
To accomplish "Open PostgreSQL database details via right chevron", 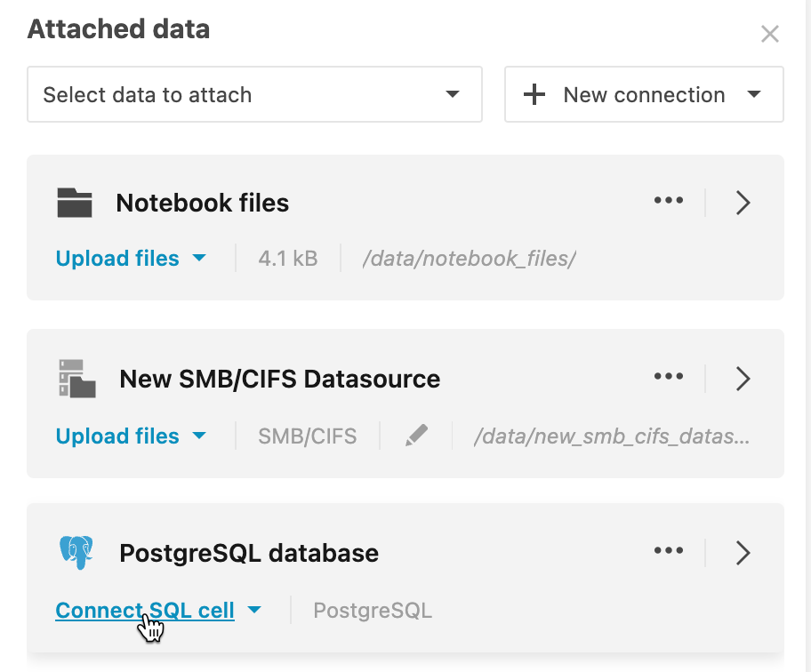I will (x=743, y=552).
